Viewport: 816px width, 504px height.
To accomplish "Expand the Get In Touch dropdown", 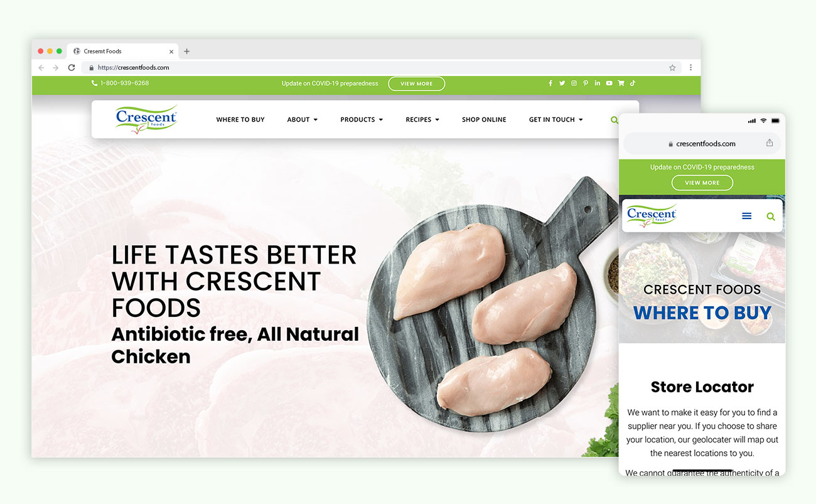I will click(x=556, y=119).
